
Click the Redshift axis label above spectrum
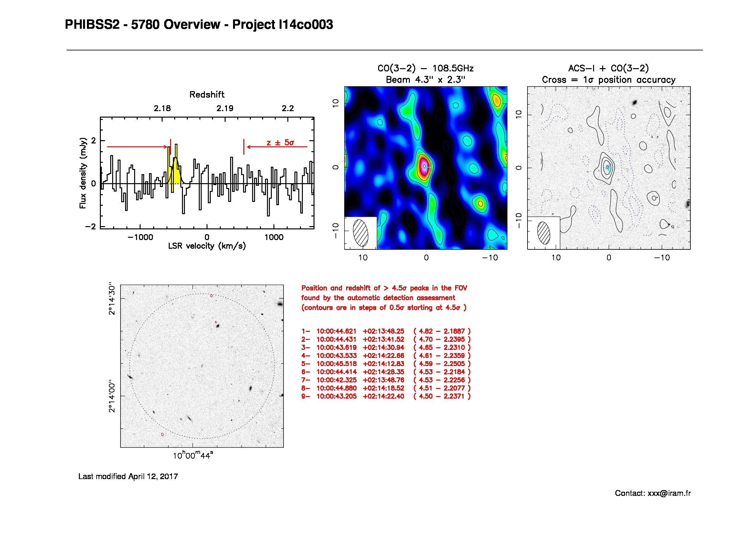coord(207,95)
